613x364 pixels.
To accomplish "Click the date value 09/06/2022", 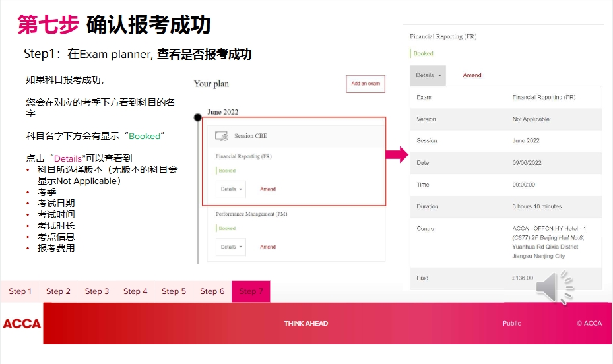I will click(527, 163).
